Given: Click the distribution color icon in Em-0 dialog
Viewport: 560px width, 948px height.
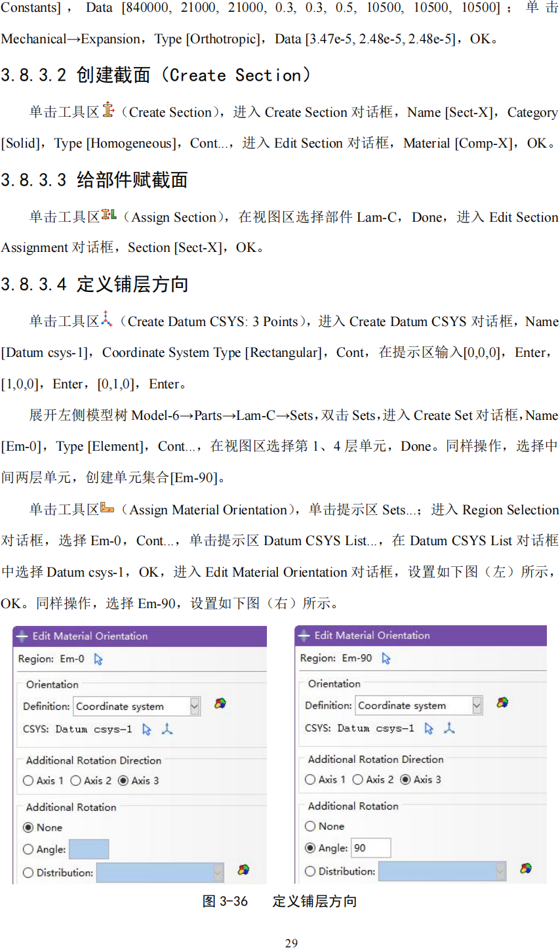Looking at the screenshot, I should tap(243, 870).
